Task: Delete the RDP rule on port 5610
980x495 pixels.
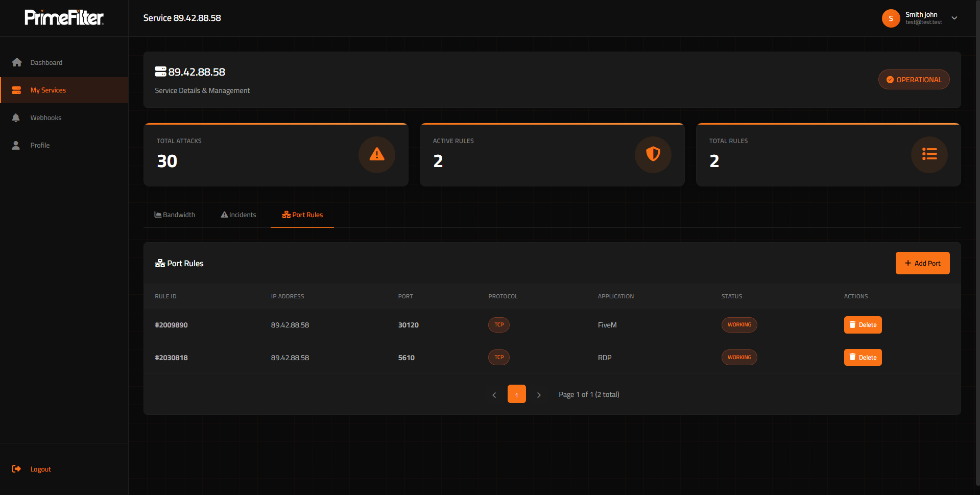Action: tap(863, 358)
